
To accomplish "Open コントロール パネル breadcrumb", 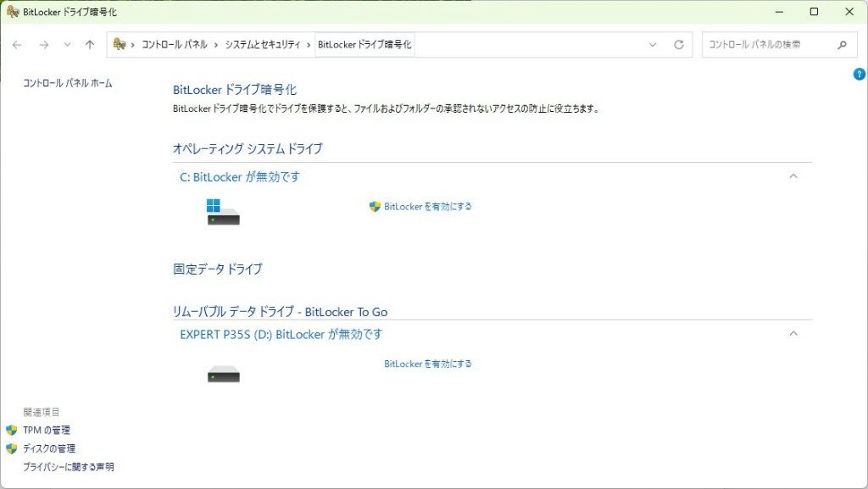I will click(x=175, y=45).
